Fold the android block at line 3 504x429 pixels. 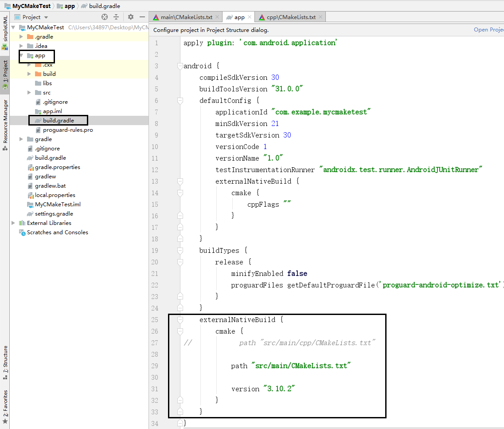point(180,66)
